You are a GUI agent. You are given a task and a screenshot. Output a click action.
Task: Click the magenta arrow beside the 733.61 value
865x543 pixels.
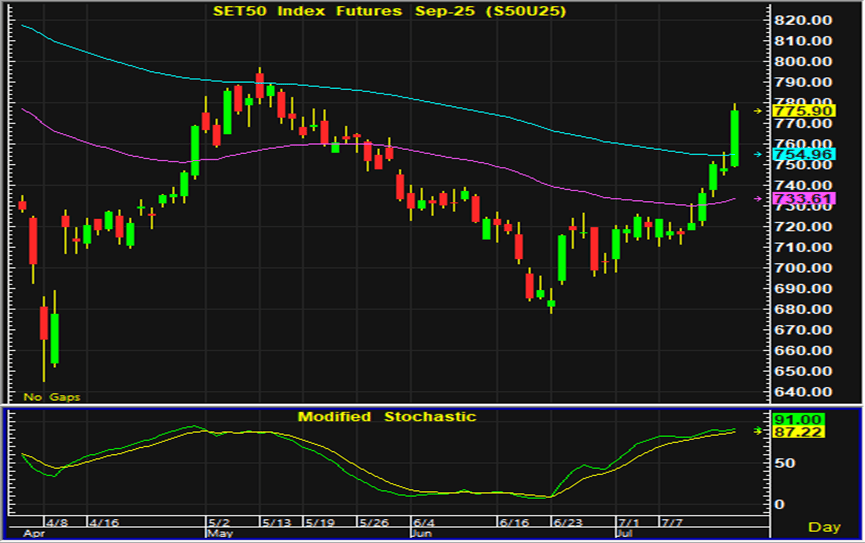tap(758, 199)
